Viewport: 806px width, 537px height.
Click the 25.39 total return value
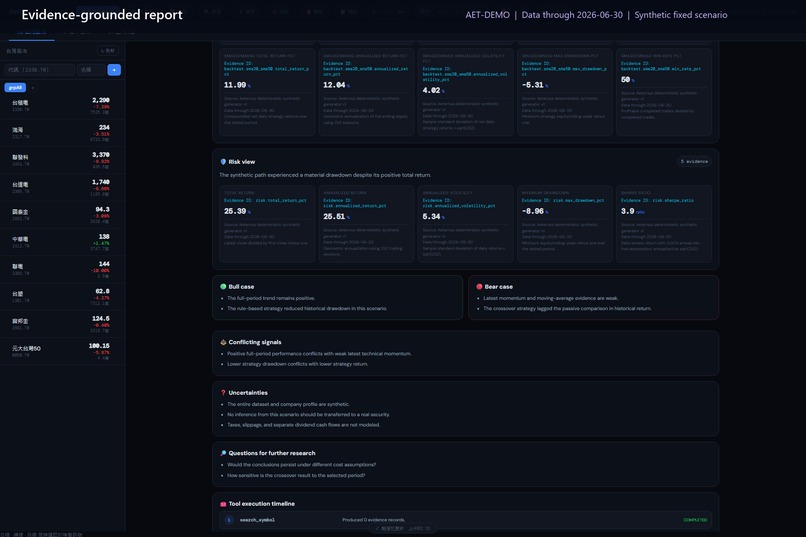tap(235, 211)
